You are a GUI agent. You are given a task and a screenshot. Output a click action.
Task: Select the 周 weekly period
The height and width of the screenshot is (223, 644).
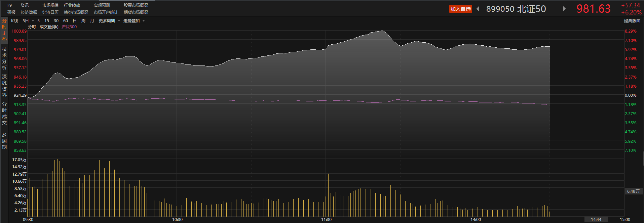[83, 21]
